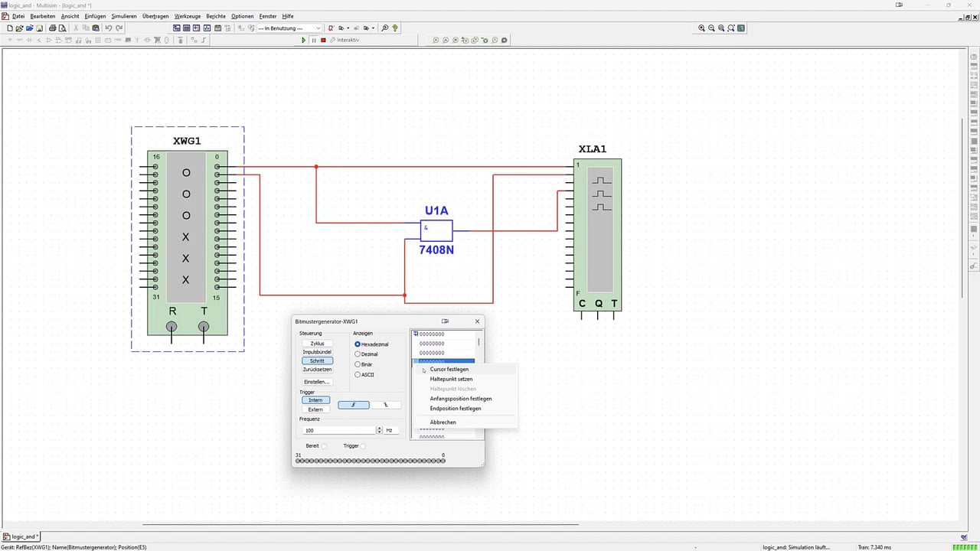Click the Paste clipboard icon
The image size is (980, 551).
coord(96,28)
